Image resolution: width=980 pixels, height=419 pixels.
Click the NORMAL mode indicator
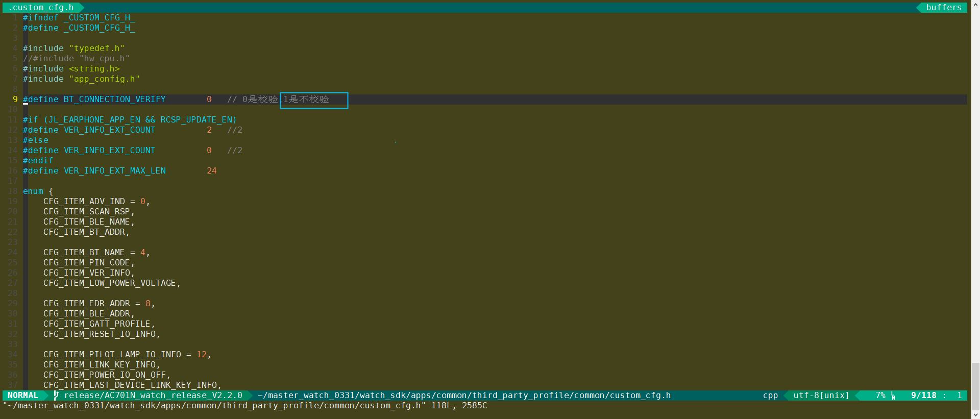[23, 396]
